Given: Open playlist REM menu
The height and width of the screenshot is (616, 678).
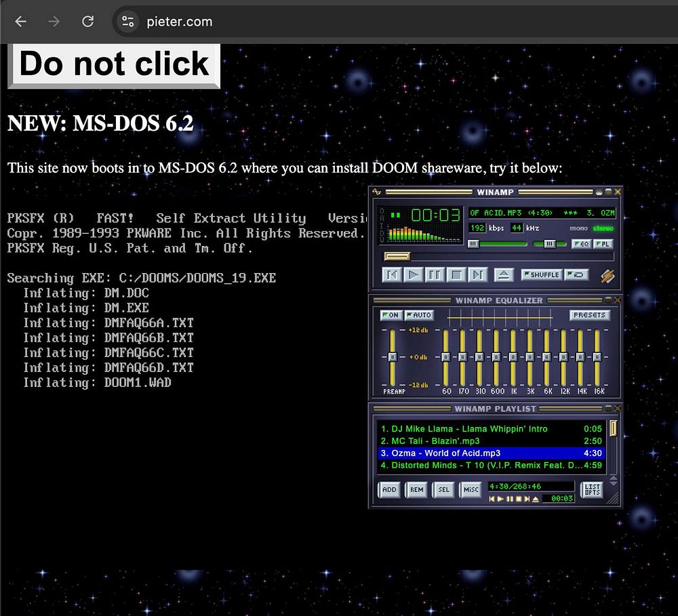Looking at the screenshot, I should pyautogui.click(x=416, y=490).
